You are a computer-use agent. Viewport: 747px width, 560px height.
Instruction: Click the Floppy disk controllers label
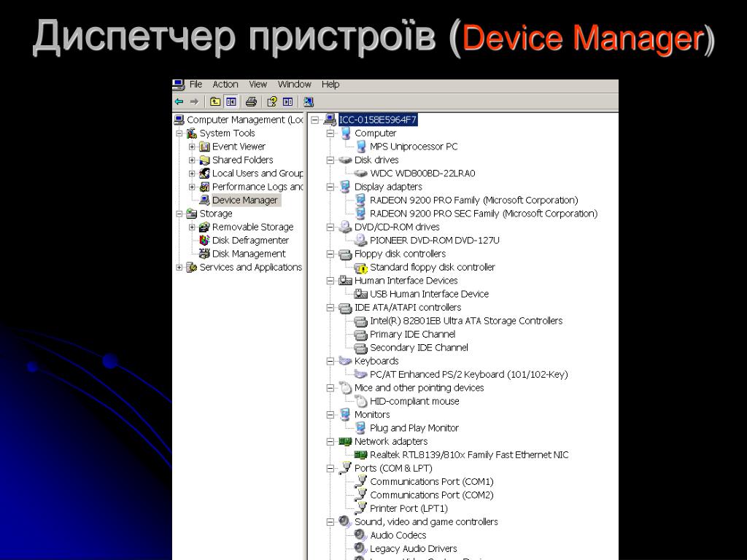coord(400,254)
